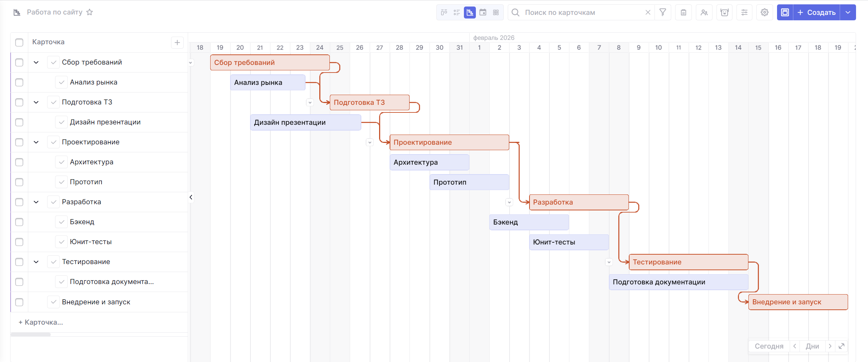The width and height of the screenshot is (868, 362).
Task: Switch to the list view icon
Action: [457, 12]
